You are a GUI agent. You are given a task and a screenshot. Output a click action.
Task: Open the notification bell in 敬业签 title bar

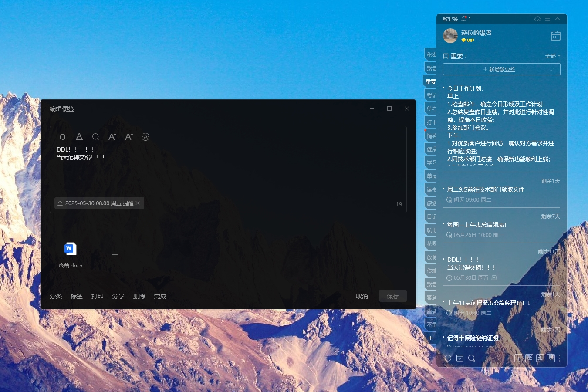464,19
